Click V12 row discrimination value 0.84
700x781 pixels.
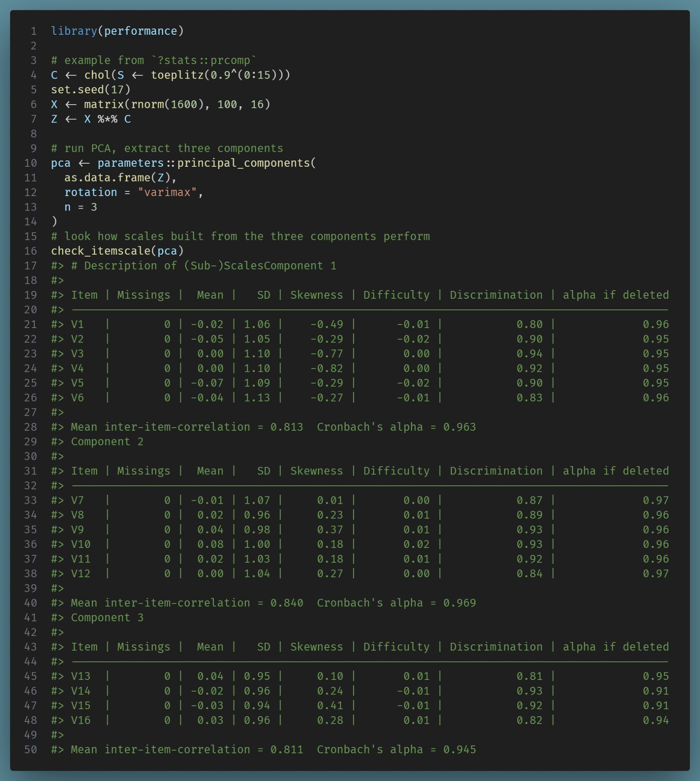(529, 573)
